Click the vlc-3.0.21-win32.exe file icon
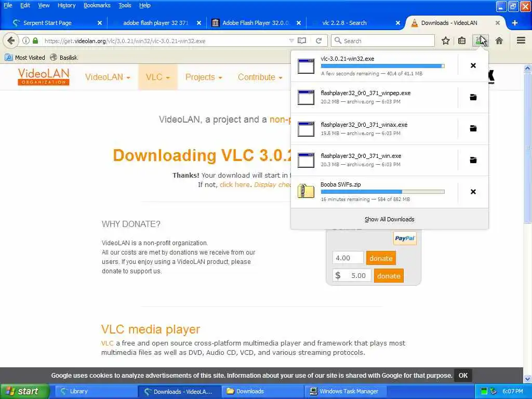 coord(305,66)
